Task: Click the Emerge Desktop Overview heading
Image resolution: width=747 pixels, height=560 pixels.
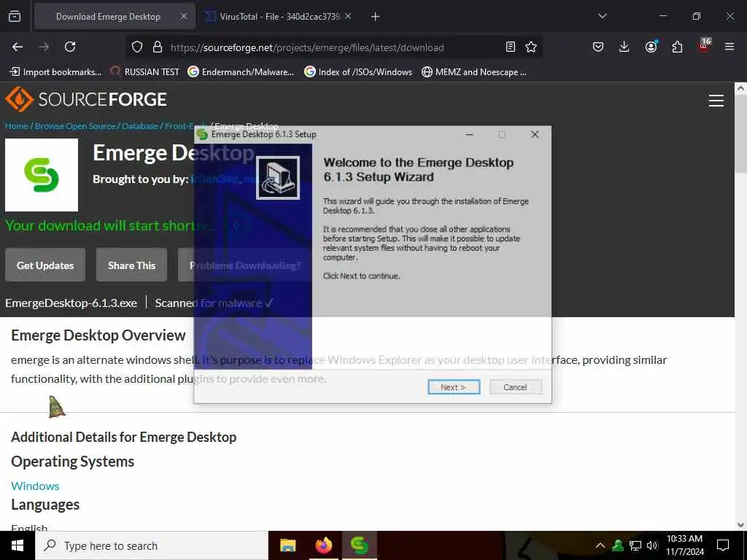Action: (x=98, y=335)
